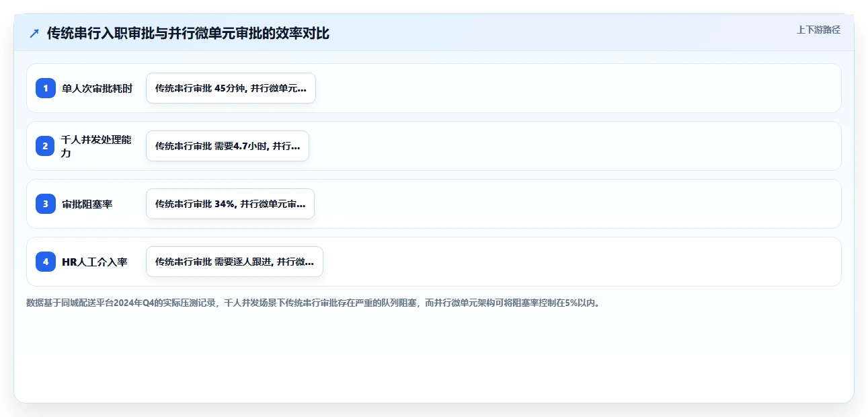Viewport: 868px width, 417px height.
Task: Open the 传统串行审批 需要4.7小时 detail chip
Action: click(227, 146)
